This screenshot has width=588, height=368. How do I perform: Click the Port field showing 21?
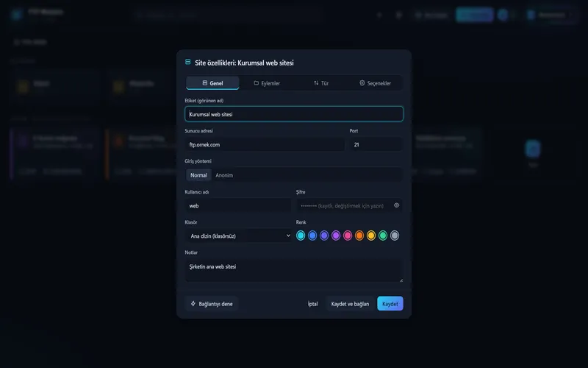tap(376, 144)
